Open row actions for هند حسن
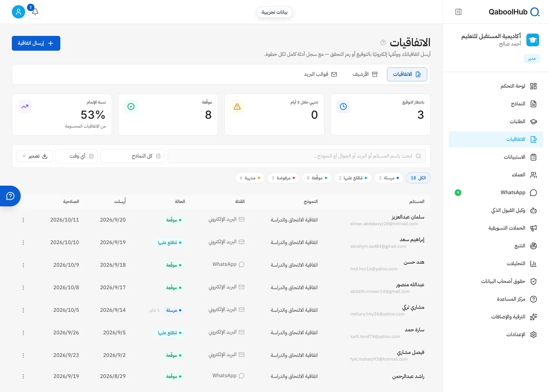The height and width of the screenshot is (392, 549). coord(23,265)
